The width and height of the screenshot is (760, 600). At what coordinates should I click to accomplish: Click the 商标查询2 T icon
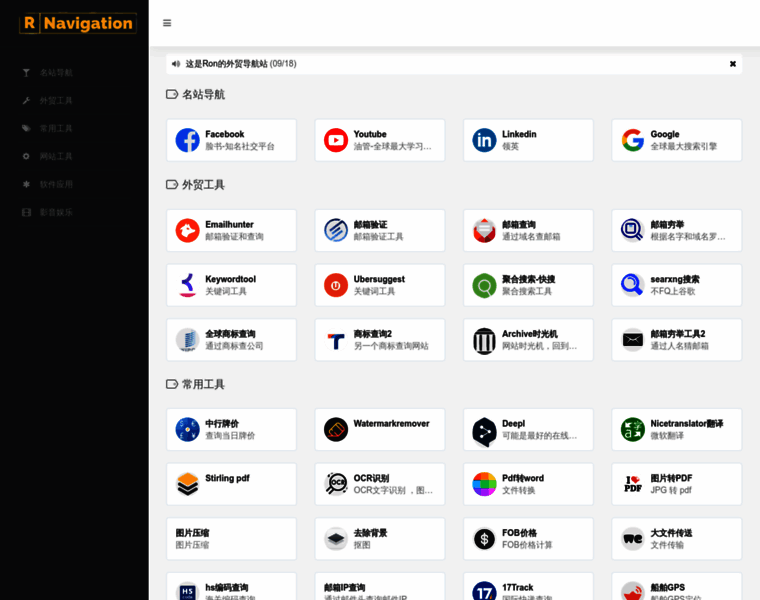coord(336,340)
